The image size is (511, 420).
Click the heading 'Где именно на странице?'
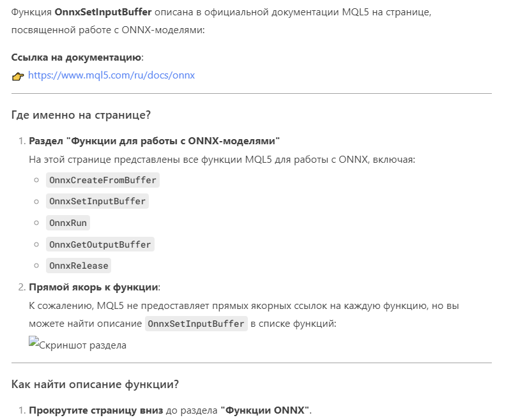point(81,115)
